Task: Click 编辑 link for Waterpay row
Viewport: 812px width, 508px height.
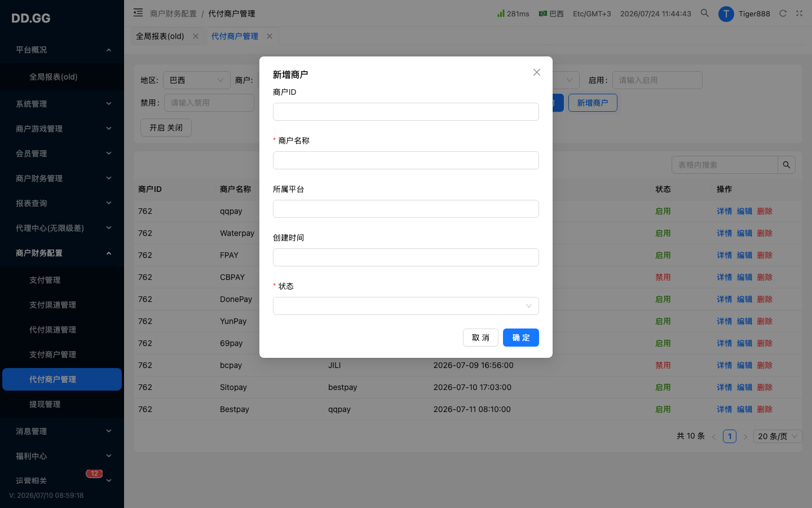Action: (745, 233)
